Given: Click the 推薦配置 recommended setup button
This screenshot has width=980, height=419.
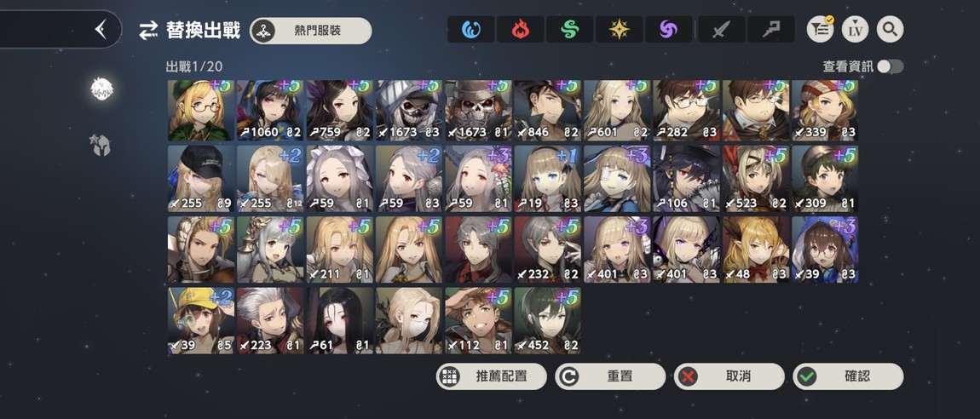Looking at the screenshot, I should click(x=491, y=376).
